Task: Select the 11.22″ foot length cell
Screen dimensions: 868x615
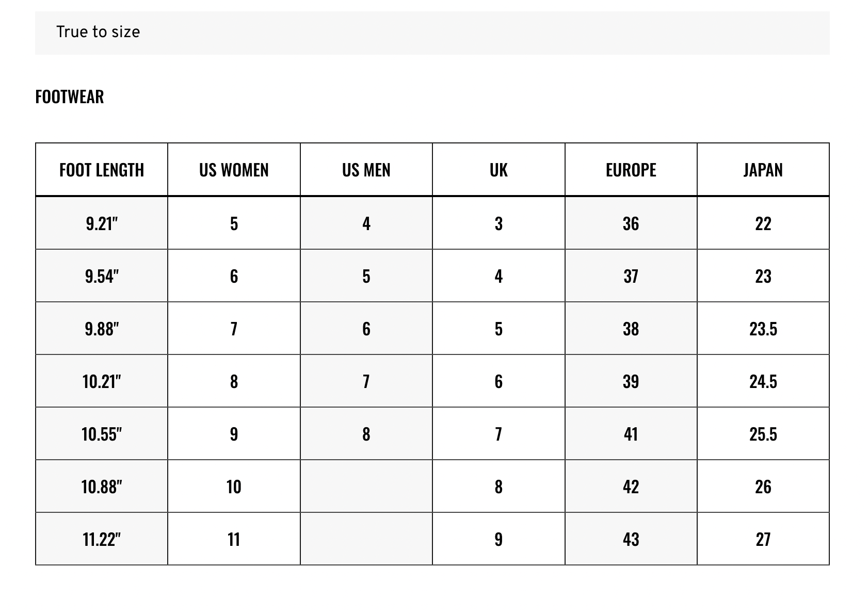Action: pyautogui.click(x=102, y=539)
